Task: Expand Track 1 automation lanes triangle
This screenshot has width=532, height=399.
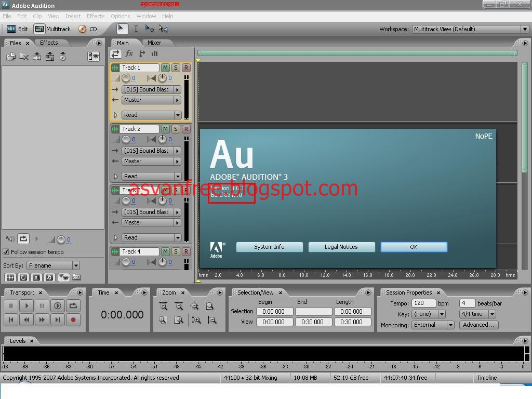Action: click(x=115, y=115)
